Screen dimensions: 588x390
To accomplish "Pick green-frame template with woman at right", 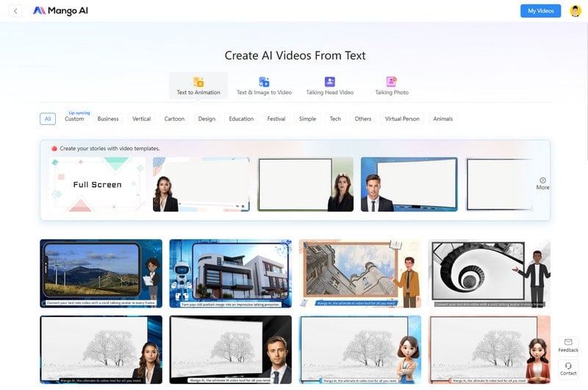I will tap(305, 184).
